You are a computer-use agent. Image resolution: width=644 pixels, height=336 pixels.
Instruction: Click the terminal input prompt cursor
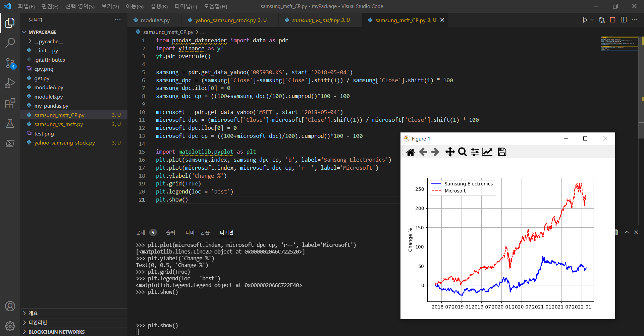click(x=137, y=332)
